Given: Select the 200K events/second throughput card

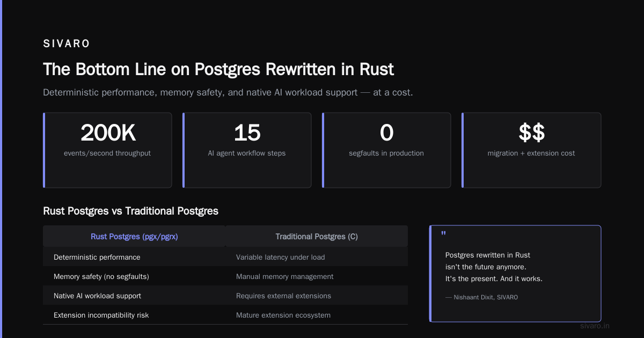Looking at the screenshot, I should 107,150.
